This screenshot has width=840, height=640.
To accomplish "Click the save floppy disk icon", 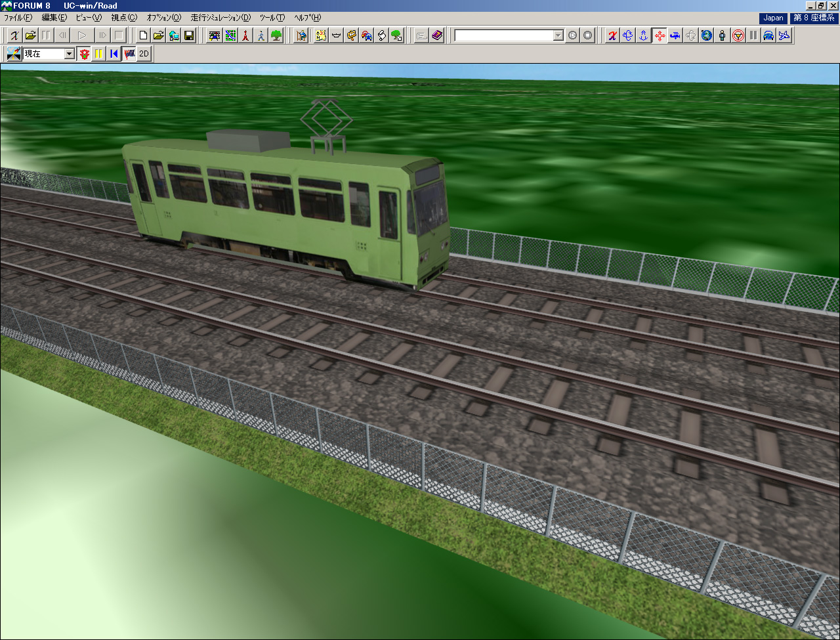I will click(x=189, y=35).
